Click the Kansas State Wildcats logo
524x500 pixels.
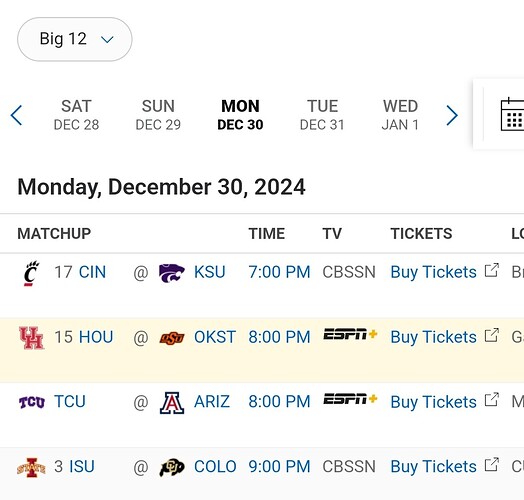click(x=171, y=273)
